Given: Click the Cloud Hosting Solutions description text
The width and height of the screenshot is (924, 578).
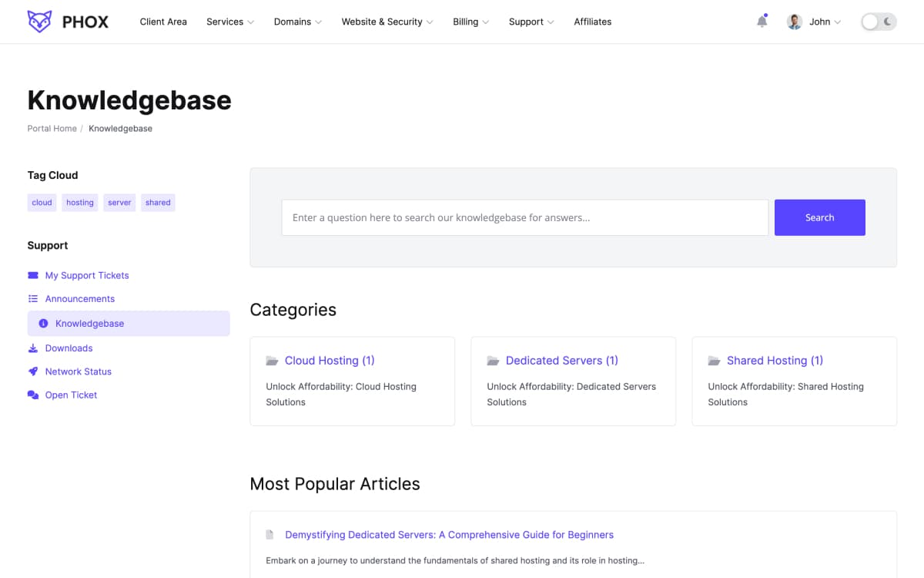Looking at the screenshot, I should click(341, 395).
